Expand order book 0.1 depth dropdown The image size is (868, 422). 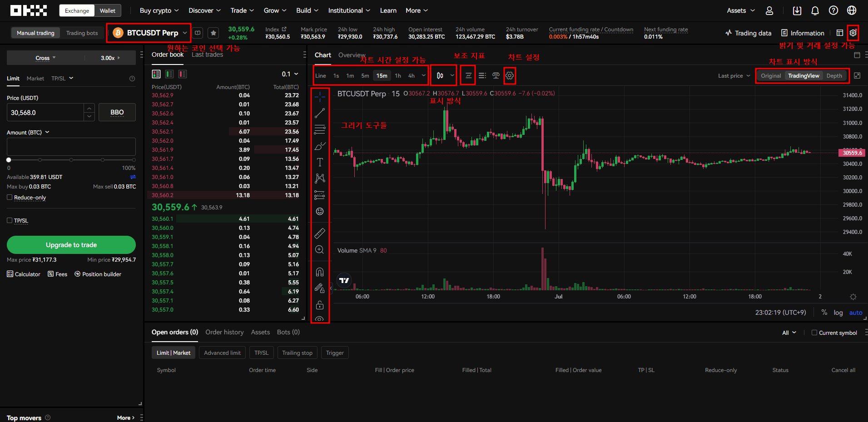[290, 74]
